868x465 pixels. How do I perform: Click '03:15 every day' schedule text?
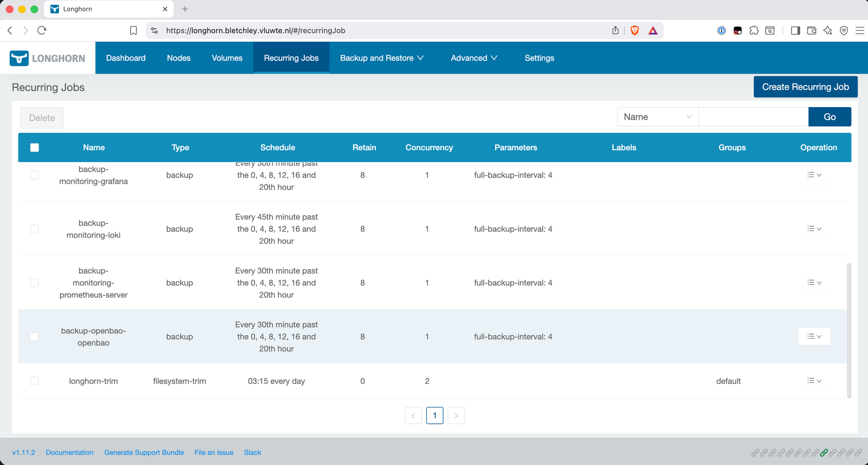click(276, 381)
